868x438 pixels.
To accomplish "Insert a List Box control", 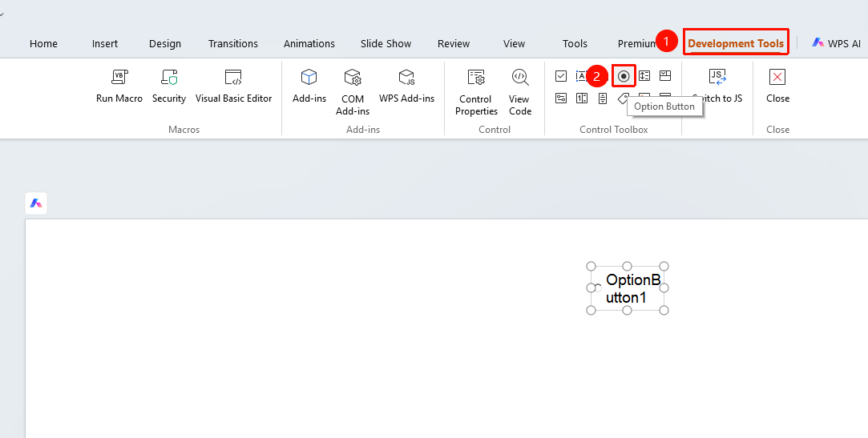I will [x=644, y=76].
